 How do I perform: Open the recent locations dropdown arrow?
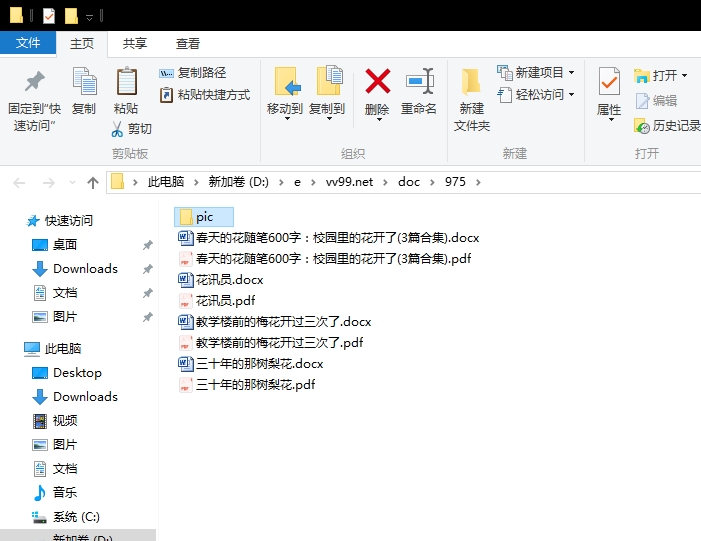point(72,183)
